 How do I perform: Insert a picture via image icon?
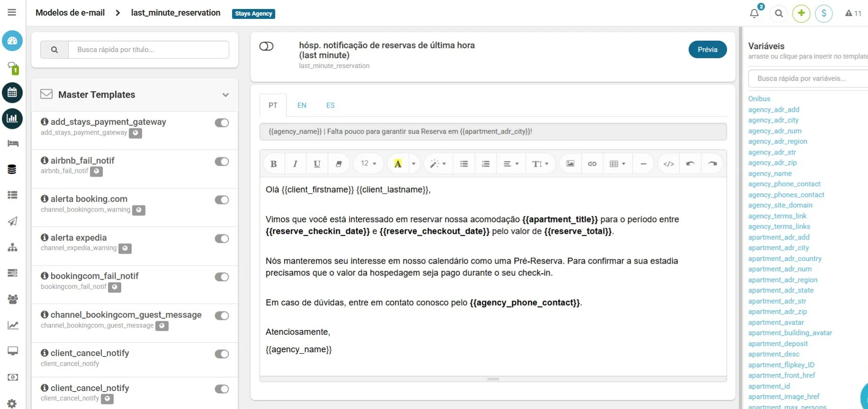(570, 164)
